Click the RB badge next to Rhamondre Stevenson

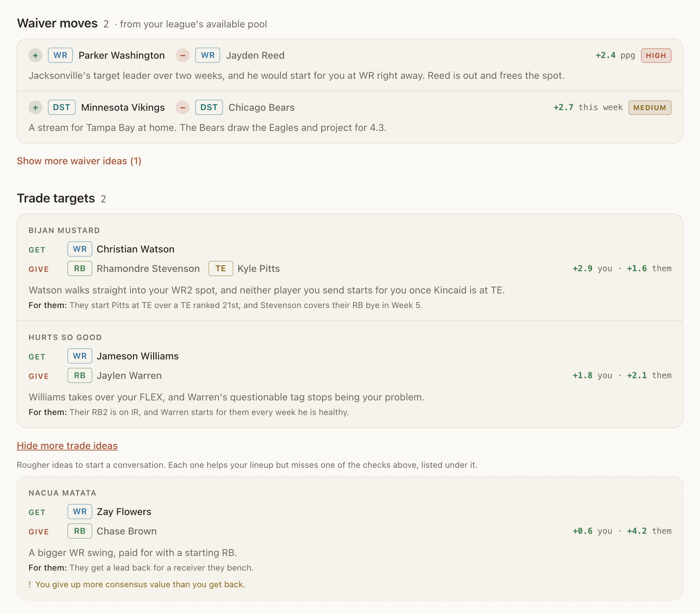pyautogui.click(x=80, y=268)
